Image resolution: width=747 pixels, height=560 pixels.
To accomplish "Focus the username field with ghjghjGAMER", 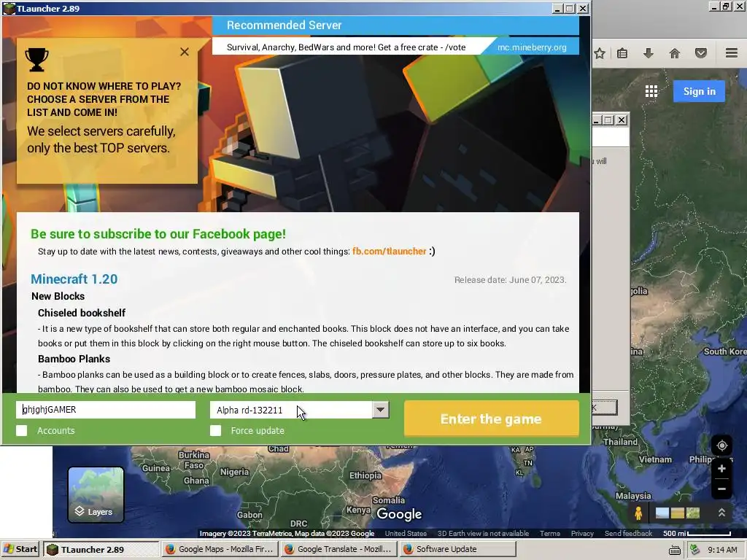I will pyautogui.click(x=106, y=410).
